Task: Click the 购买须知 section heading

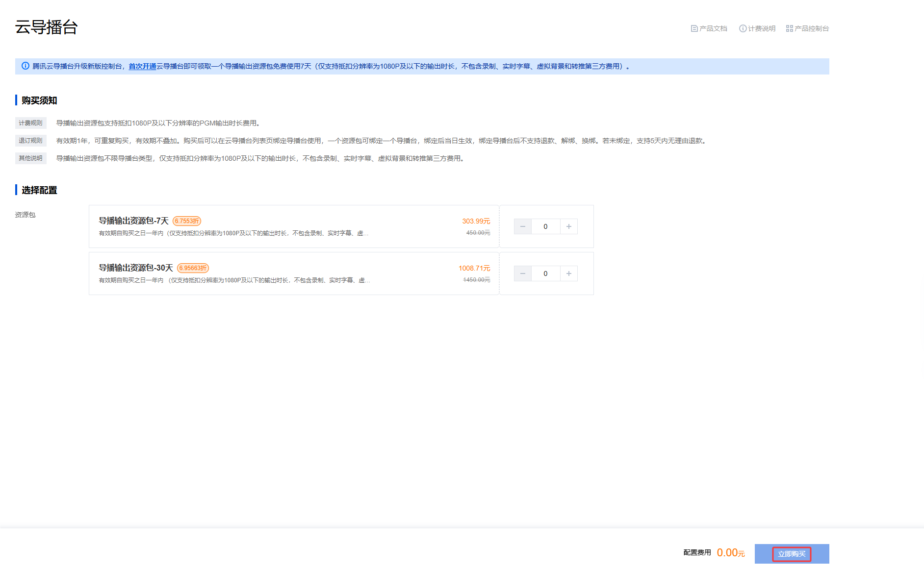Action: pyautogui.click(x=39, y=100)
